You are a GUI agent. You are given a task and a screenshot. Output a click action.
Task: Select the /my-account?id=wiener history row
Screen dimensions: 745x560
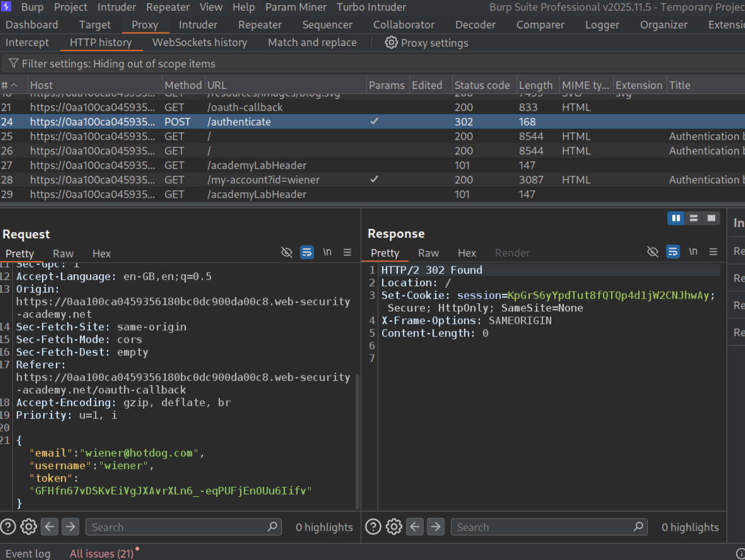coord(263,180)
